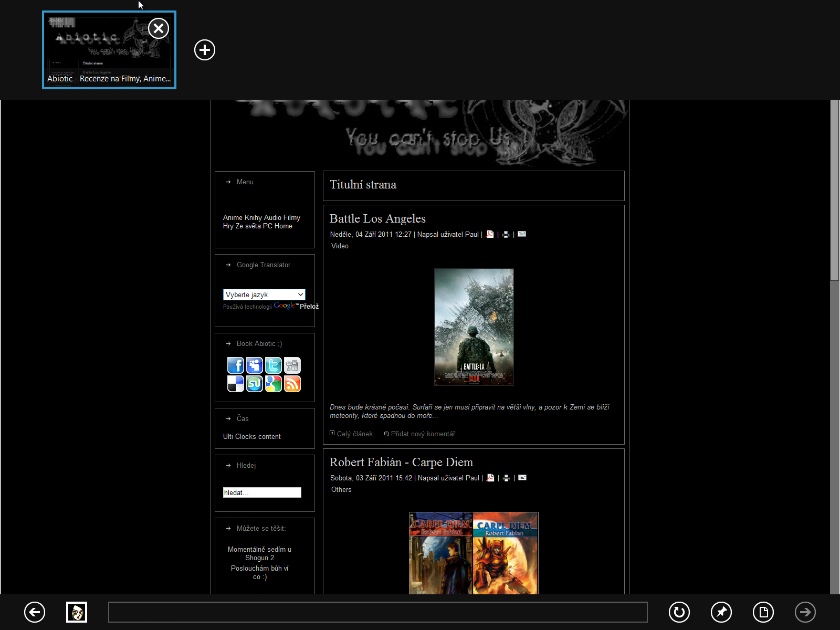The image size is (840, 630).
Task: Select the Abiotic page tab thumbnail
Action: [109, 50]
